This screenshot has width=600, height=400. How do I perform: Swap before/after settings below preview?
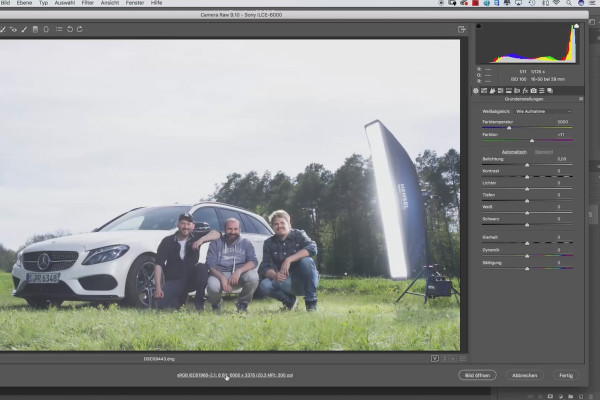[x=445, y=359]
